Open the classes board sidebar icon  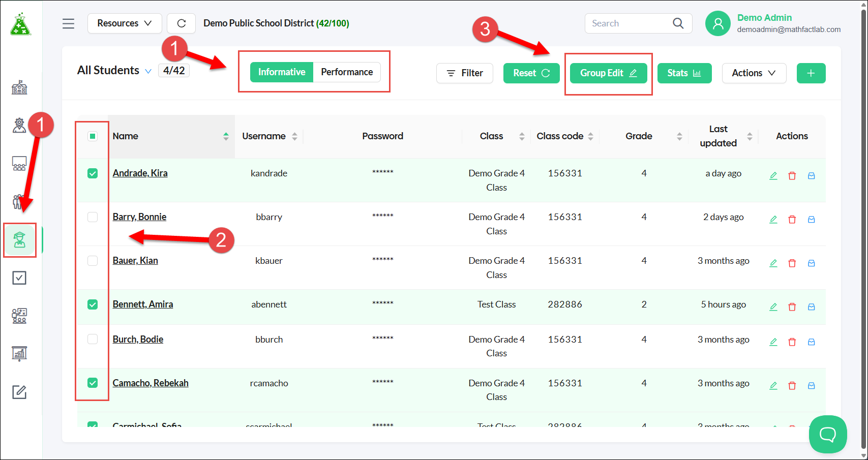(x=19, y=163)
